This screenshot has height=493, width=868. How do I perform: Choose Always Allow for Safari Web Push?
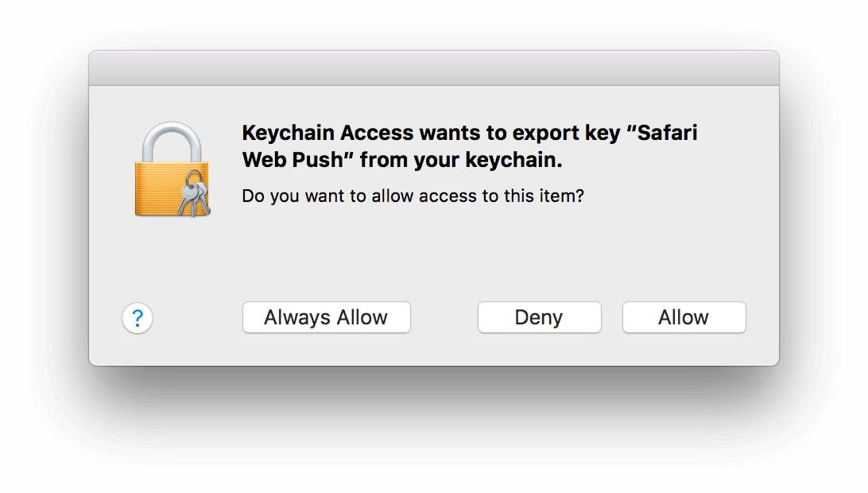pos(326,317)
